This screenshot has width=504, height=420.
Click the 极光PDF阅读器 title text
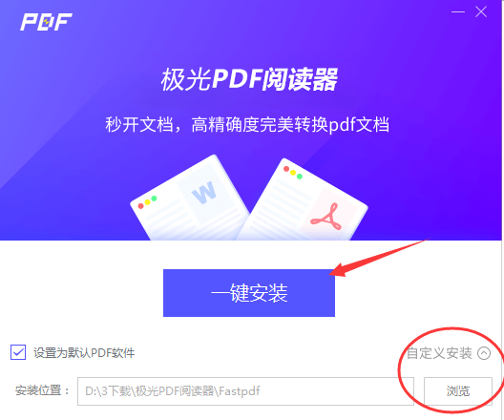point(249,78)
